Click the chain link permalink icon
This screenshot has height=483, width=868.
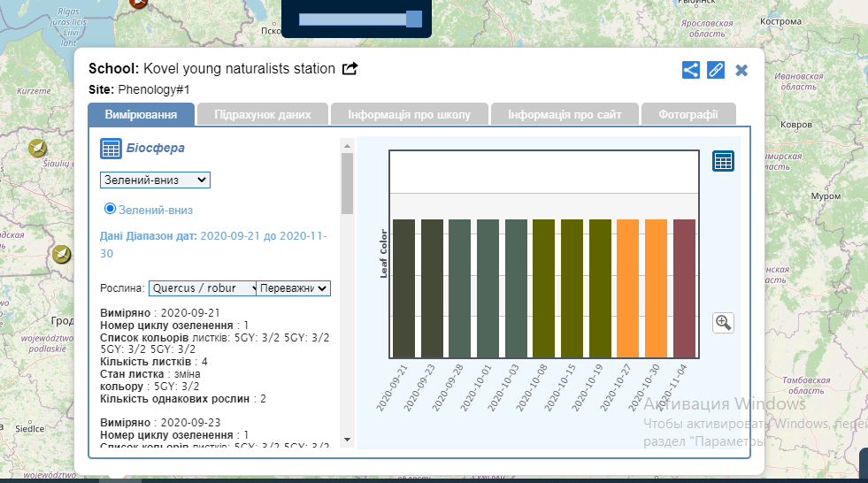716,70
